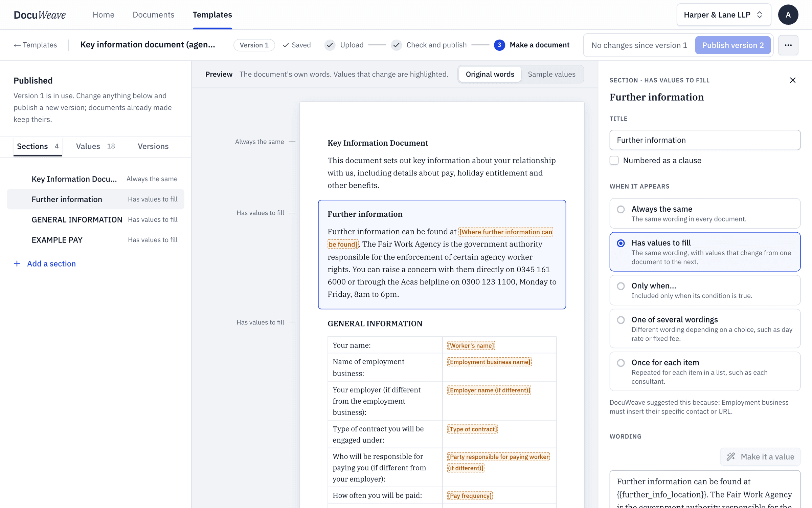The width and height of the screenshot is (812, 508).
Task: Switch preview to Sample values
Action: coord(551,74)
